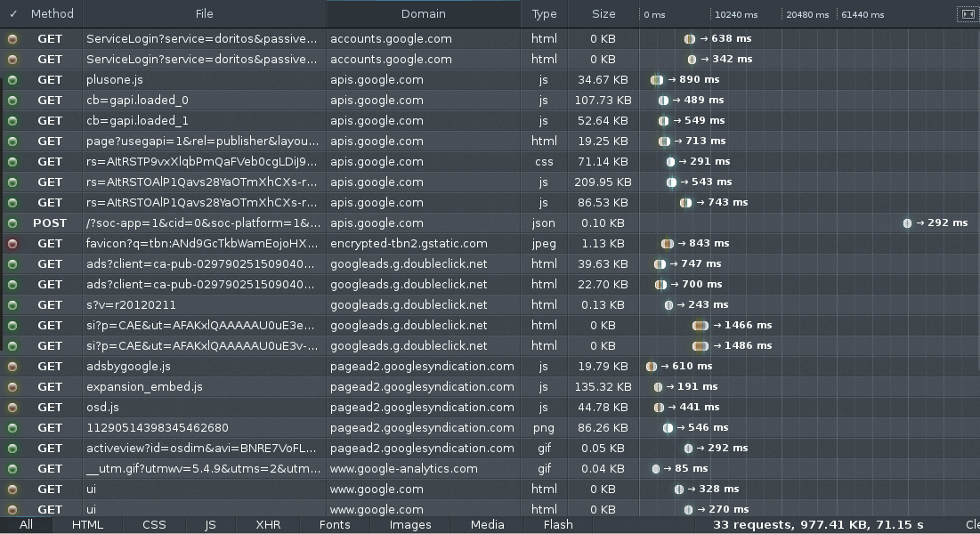
Task: Click status circle of ads request 747 ms
Action: point(12,263)
